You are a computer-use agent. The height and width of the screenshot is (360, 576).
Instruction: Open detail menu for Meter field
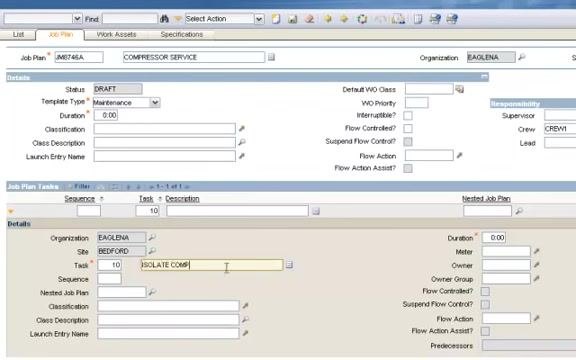[x=536, y=251]
